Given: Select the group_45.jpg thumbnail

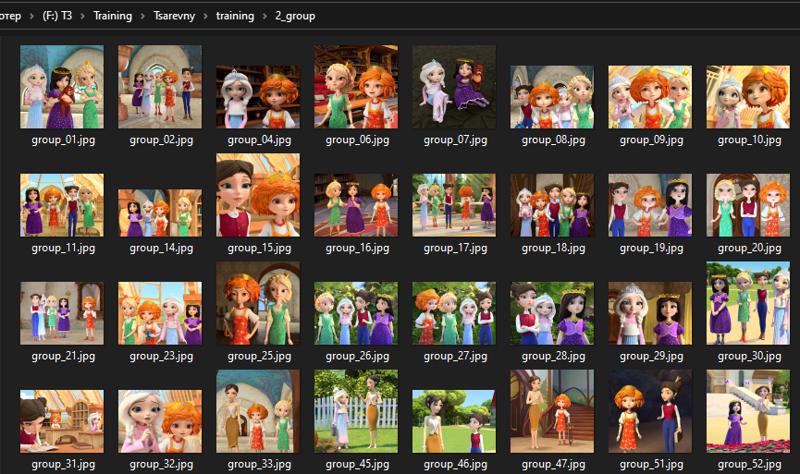Looking at the screenshot, I should [356, 411].
